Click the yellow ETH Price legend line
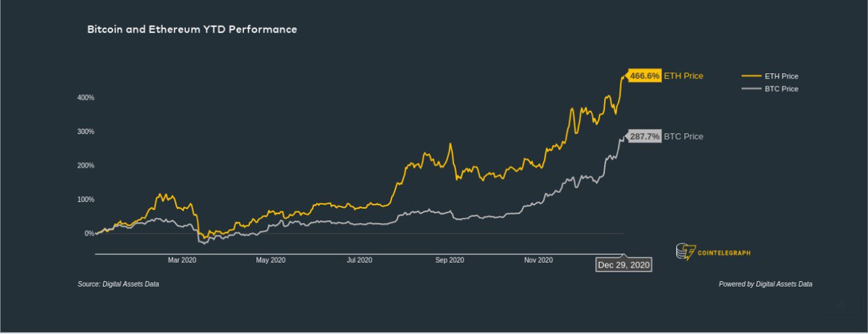This screenshot has height=334, width=868. click(x=751, y=76)
